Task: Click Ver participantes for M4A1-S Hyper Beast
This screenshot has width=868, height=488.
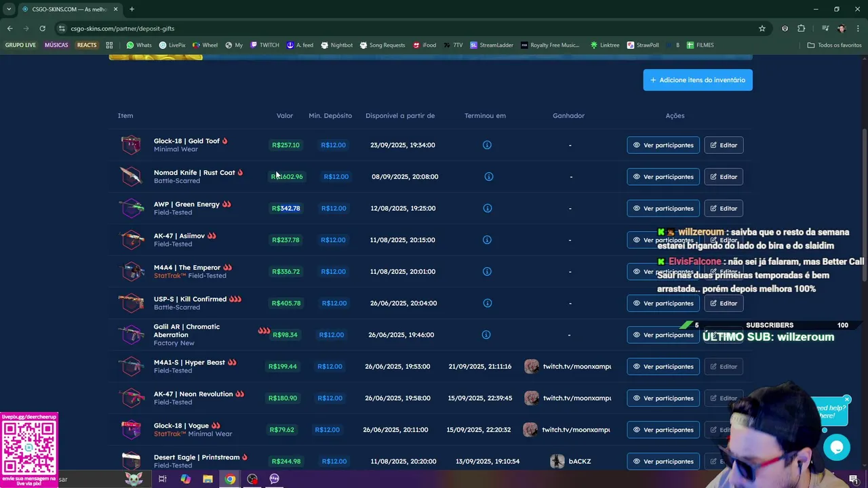Action: (663, 367)
